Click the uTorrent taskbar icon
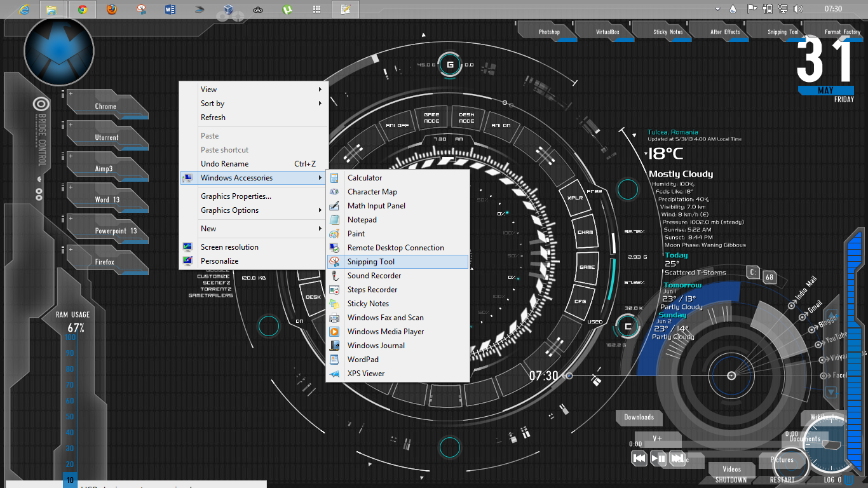 coord(287,10)
